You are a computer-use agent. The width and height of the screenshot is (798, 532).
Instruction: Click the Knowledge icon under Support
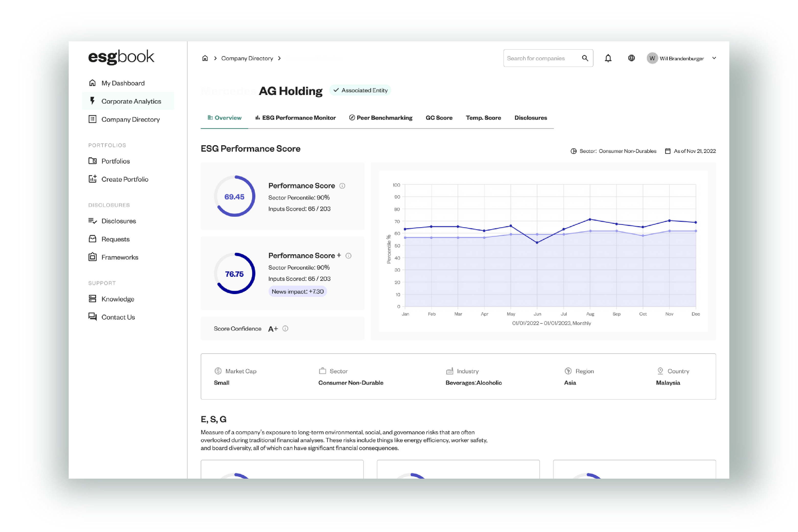[x=92, y=299]
